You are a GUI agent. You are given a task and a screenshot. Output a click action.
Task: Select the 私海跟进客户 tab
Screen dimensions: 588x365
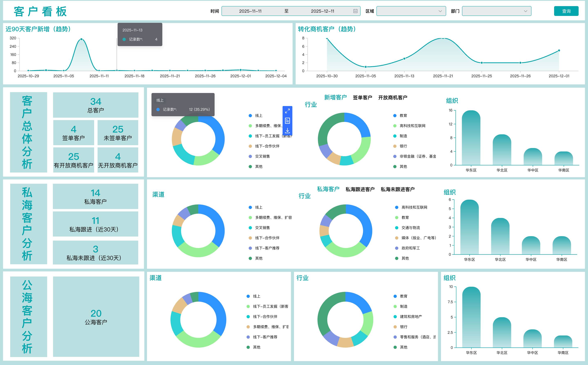coord(360,189)
